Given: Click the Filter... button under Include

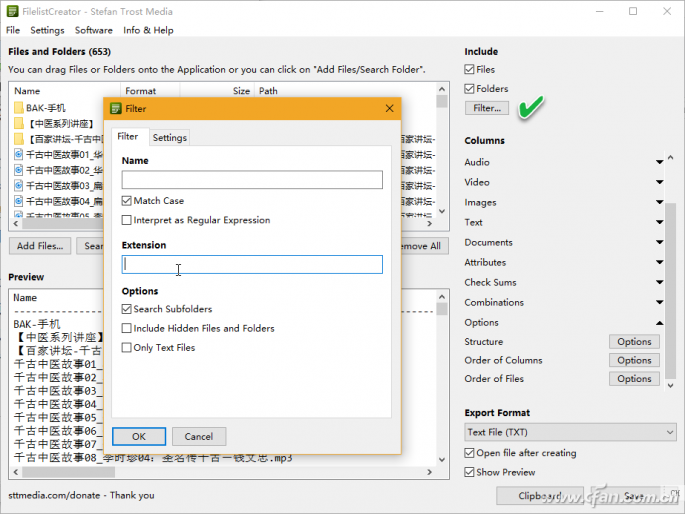Looking at the screenshot, I should (487, 108).
